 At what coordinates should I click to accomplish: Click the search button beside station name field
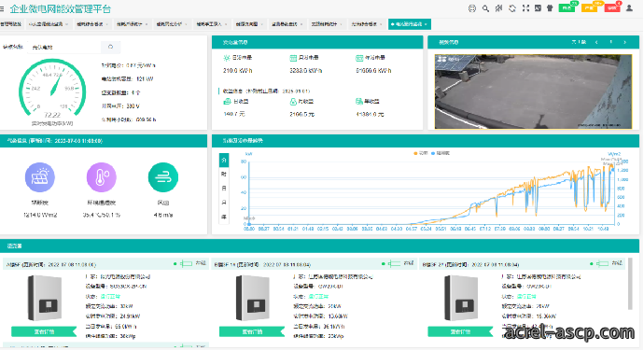(110, 47)
